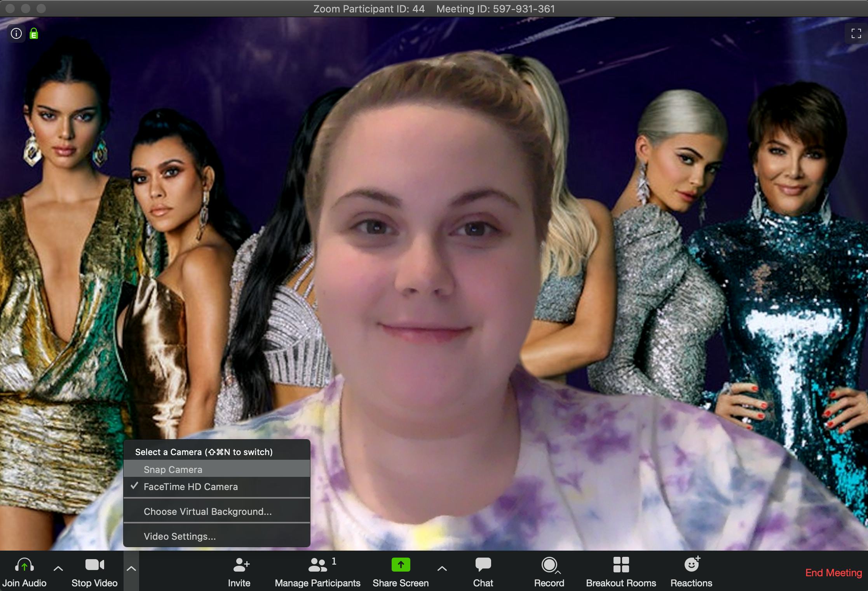
Task: Expand audio options with the Join Audio chevron
Action: [58, 569]
